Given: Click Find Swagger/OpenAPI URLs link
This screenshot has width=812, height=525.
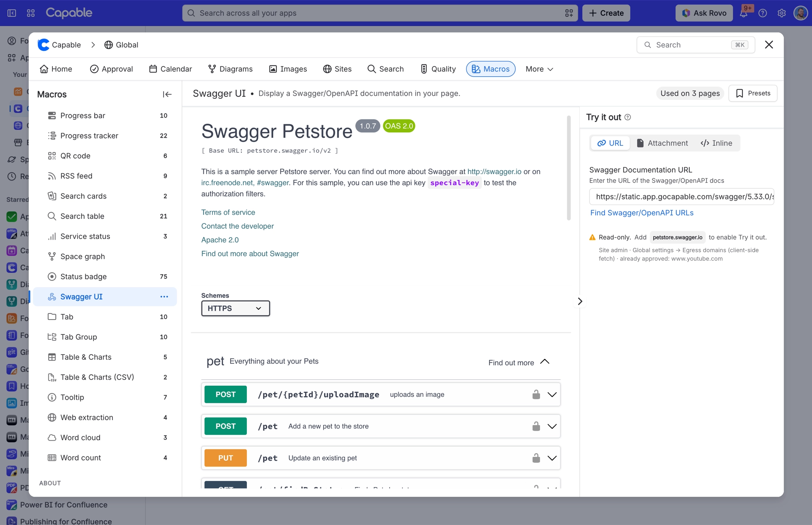Looking at the screenshot, I should tap(641, 213).
